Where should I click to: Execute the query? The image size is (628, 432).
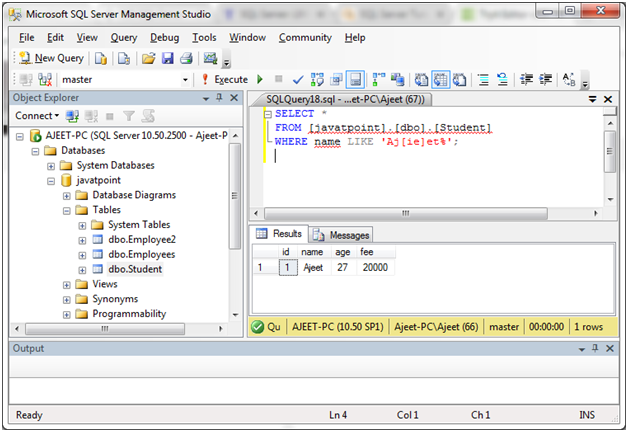(225, 79)
